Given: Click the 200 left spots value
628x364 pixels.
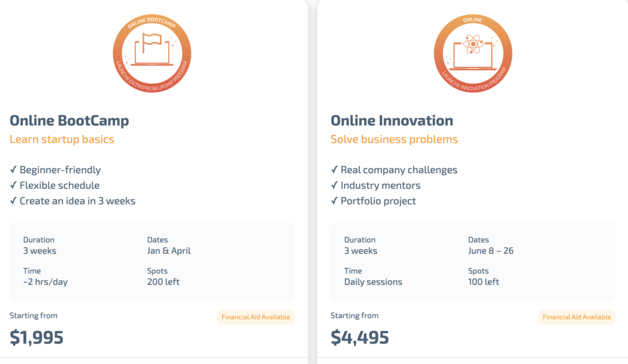Looking at the screenshot, I should (163, 282).
